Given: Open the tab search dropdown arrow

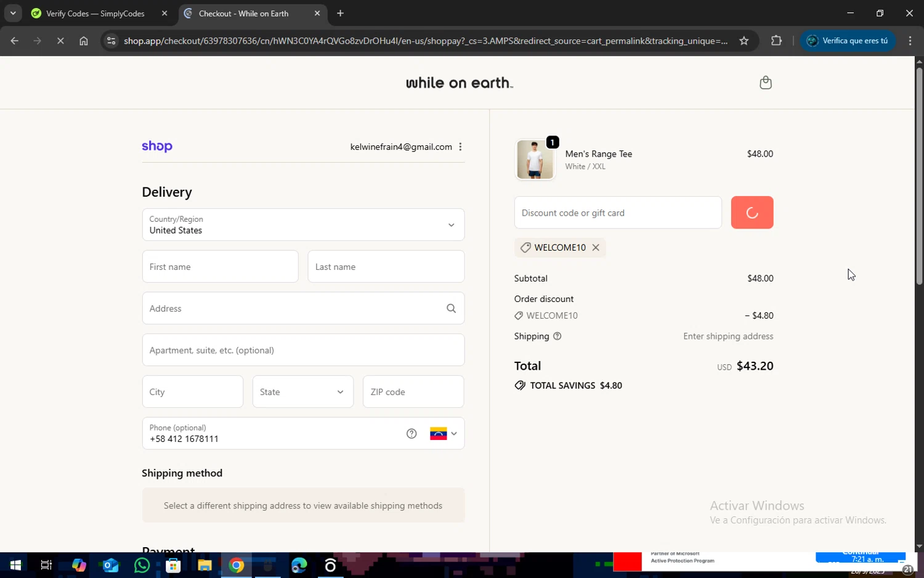Looking at the screenshot, I should click(13, 13).
